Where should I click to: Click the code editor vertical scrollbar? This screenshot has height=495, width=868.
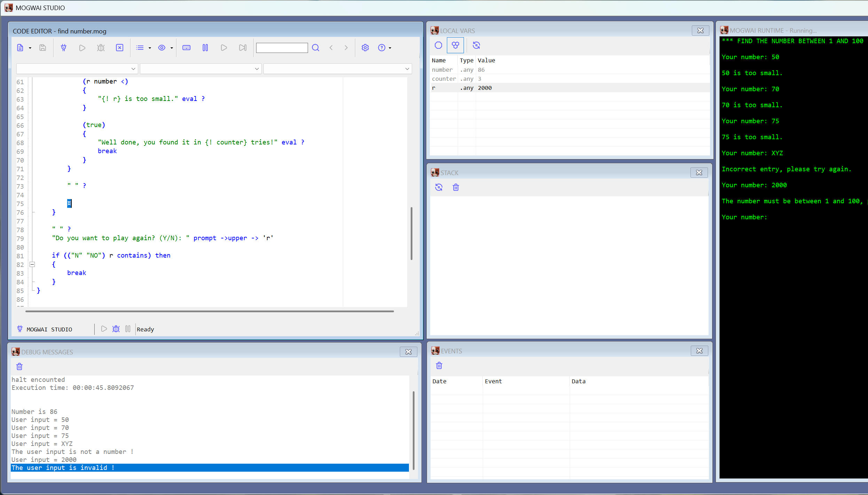(x=411, y=233)
